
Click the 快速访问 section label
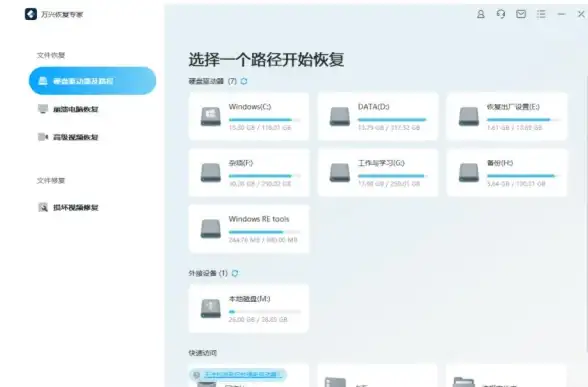(x=202, y=353)
